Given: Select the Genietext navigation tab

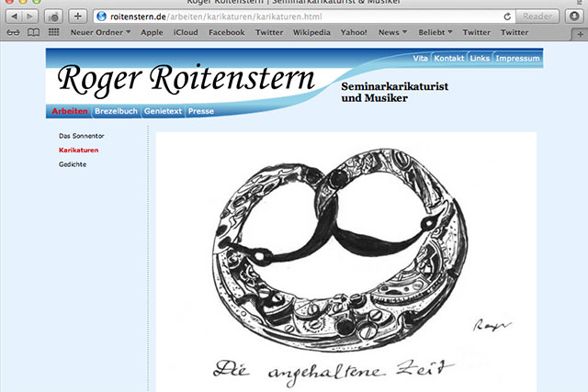Looking at the screenshot, I should (x=164, y=111).
